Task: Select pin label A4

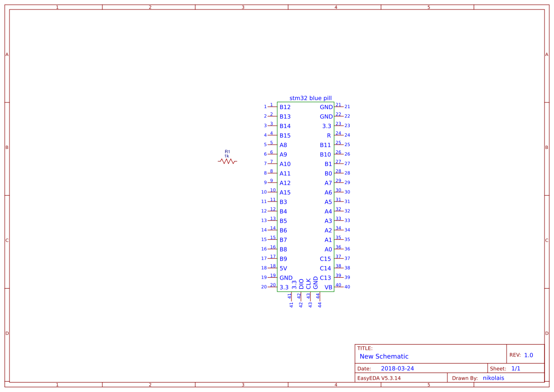Action: (x=328, y=212)
